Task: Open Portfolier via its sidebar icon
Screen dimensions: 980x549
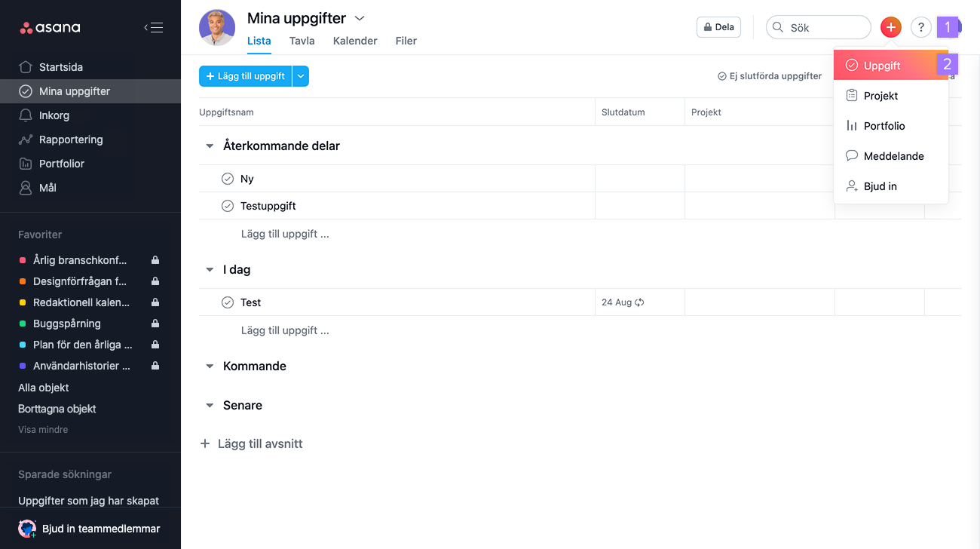Action: (x=26, y=164)
